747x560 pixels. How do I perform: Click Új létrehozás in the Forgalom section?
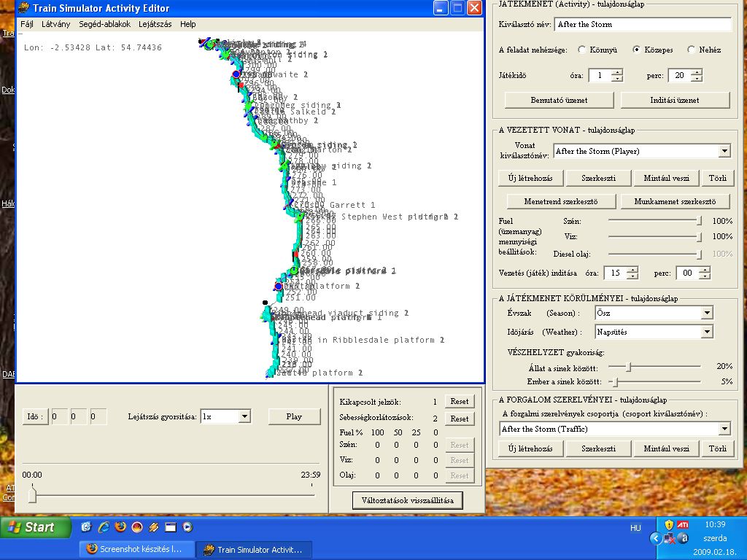530,448
